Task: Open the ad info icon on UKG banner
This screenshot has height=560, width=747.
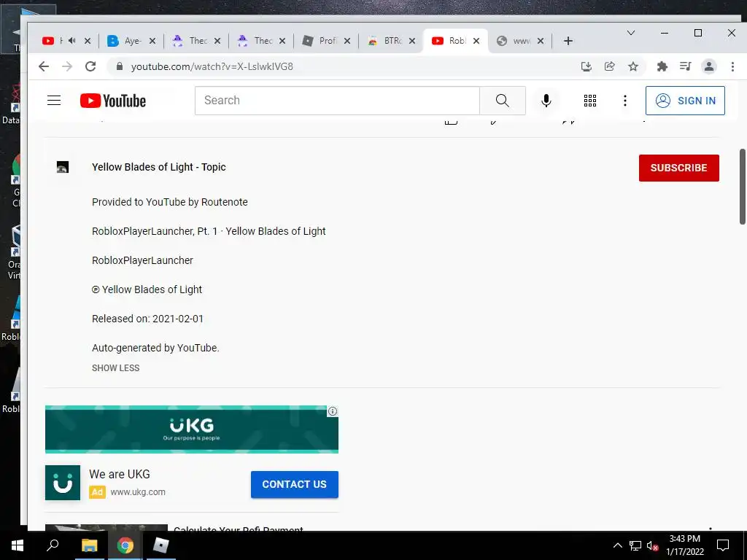Action: (x=333, y=411)
